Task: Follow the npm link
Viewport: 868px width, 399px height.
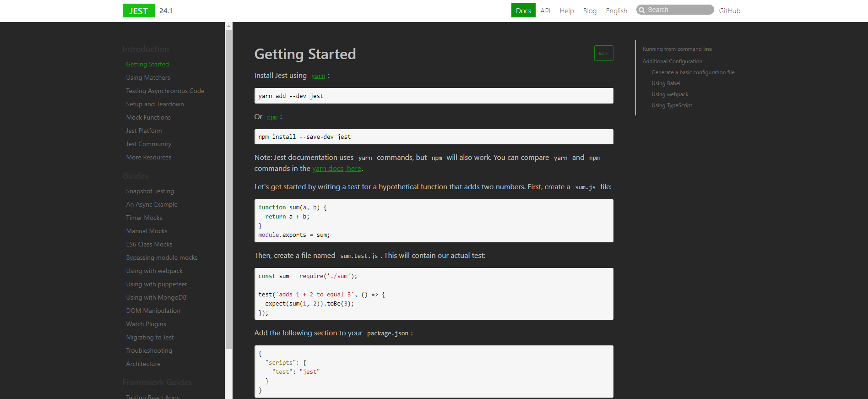Action: (x=272, y=117)
